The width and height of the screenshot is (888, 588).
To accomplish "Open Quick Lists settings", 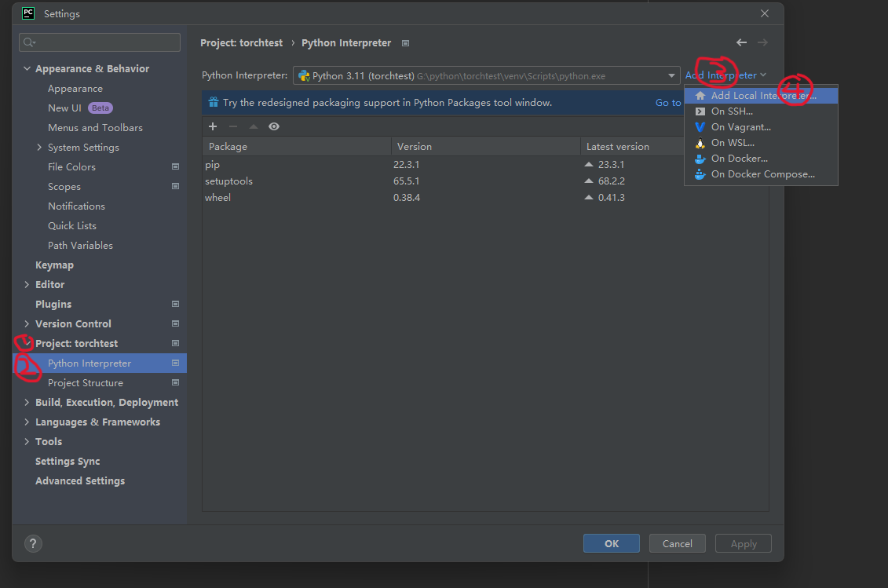I will click(x=72, y=225).
